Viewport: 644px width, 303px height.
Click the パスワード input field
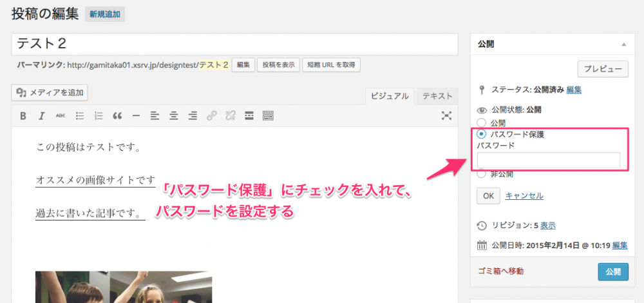coord(549,160)
